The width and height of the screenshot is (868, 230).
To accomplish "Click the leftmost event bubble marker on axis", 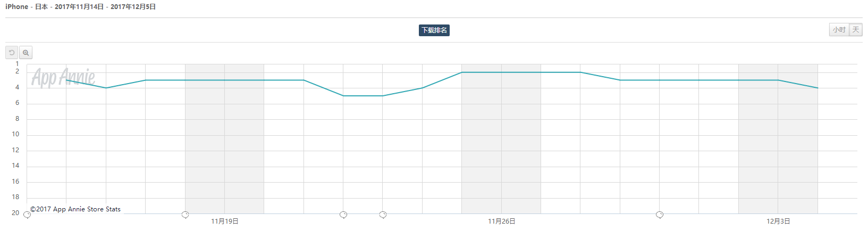I will click(x=27, y=215).
